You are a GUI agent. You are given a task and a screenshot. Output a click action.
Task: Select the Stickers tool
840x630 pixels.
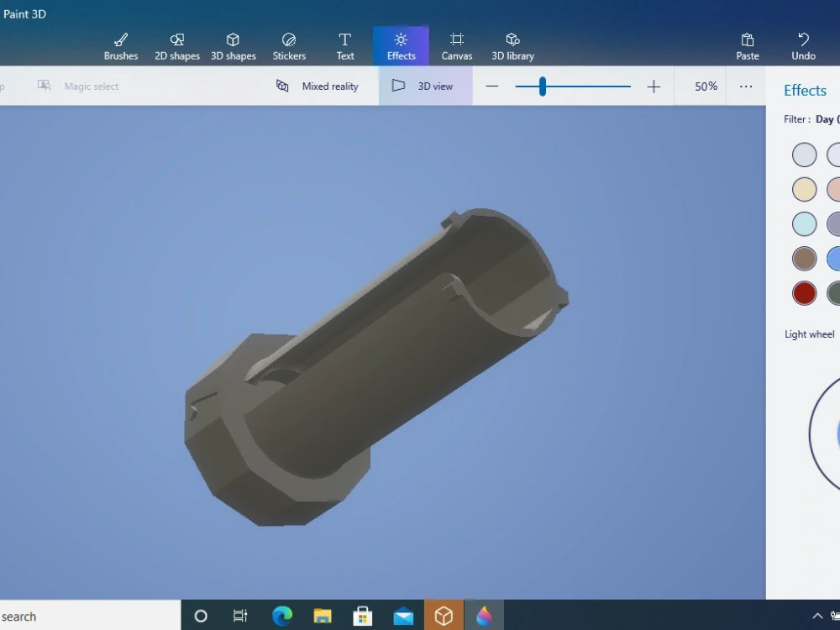[289, 45]
